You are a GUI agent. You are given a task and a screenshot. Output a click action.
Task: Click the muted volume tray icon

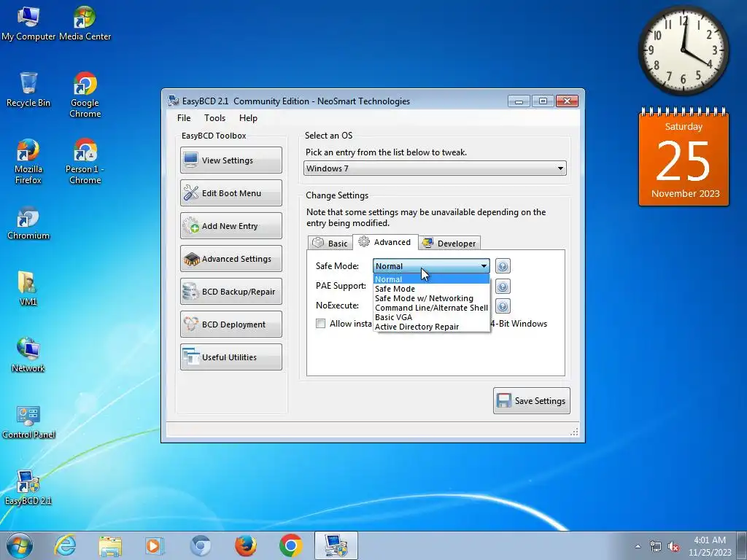[x=673, y=546]
